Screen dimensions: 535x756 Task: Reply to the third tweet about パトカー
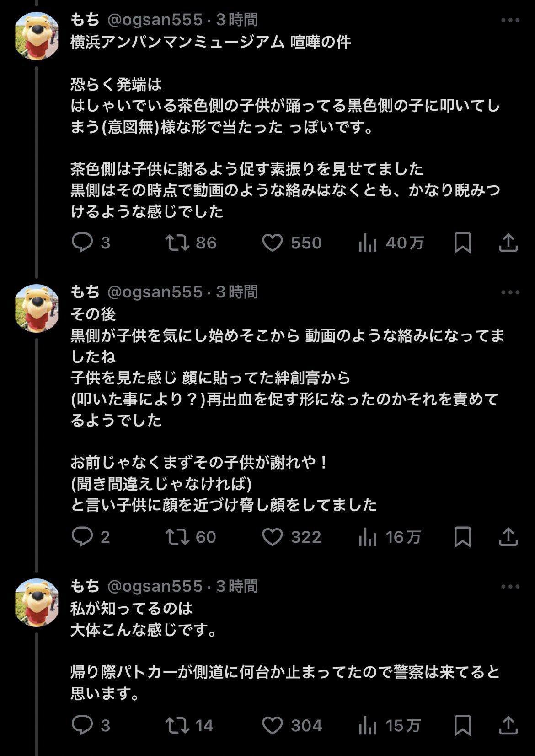[x=83, y=725]
